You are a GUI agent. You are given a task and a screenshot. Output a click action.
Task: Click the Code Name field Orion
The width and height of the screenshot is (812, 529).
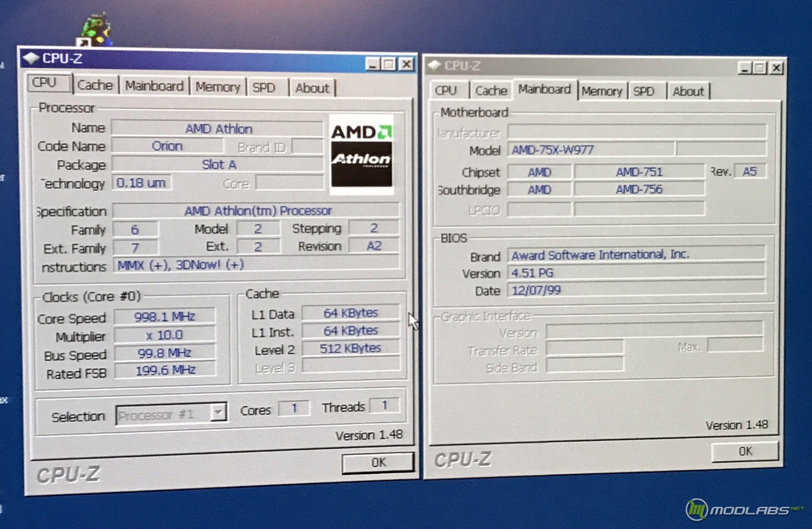[167, 146]
